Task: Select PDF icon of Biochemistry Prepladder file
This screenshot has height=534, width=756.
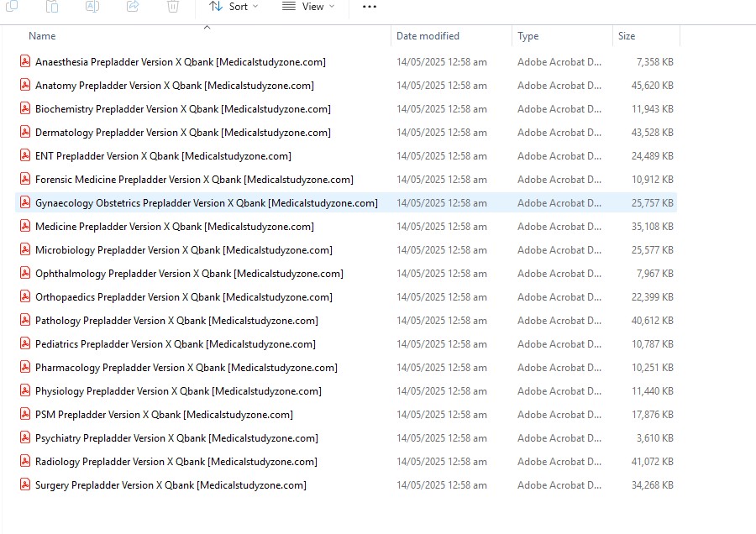Action: coord(25,108)
